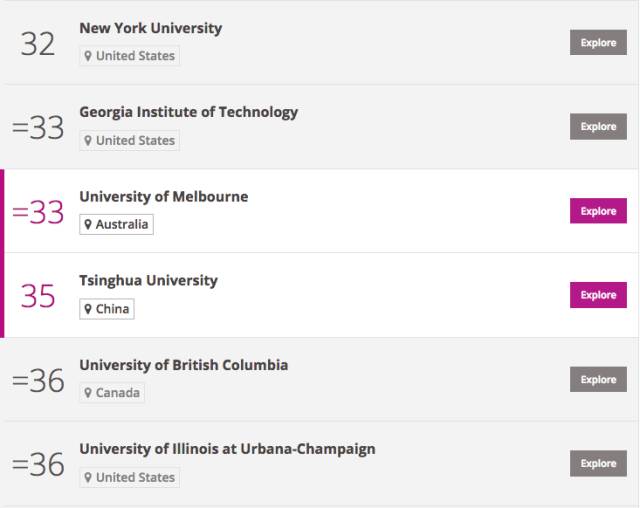
Task: Select the Australia location tag
Action: 116,224
